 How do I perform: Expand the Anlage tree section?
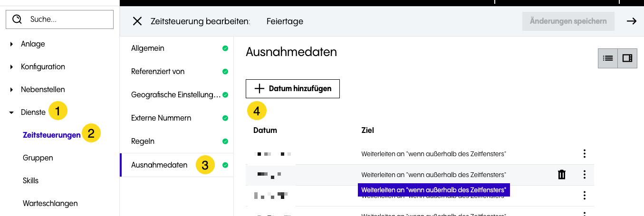click(x=11, y=44)
